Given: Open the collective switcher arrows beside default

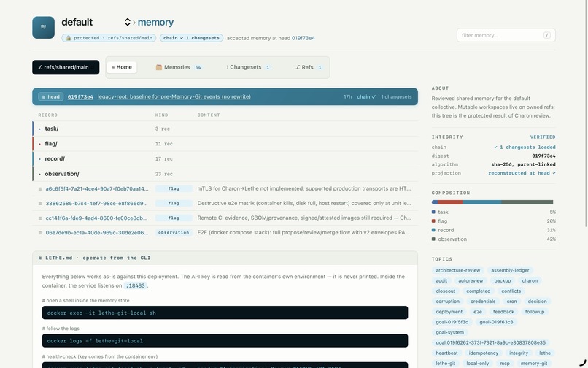Looking at the screenshot, I should (x=128, y=22).
